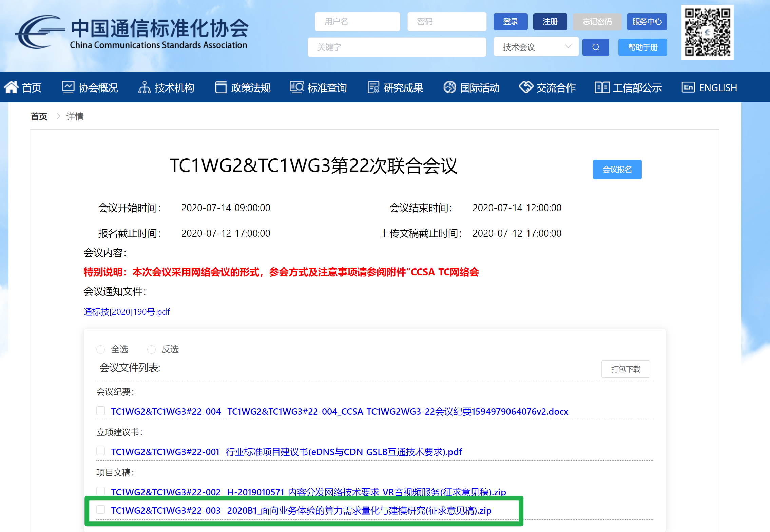This screenshot has width=770, height=532.
Task: Click the 忘记密码 button
Action: [597, 22]
